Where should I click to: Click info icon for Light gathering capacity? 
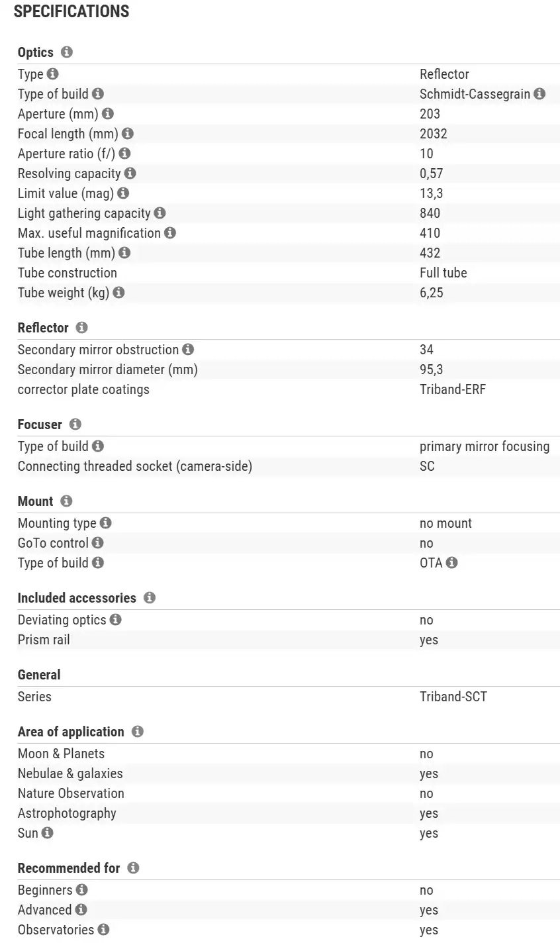click(160, 213)
